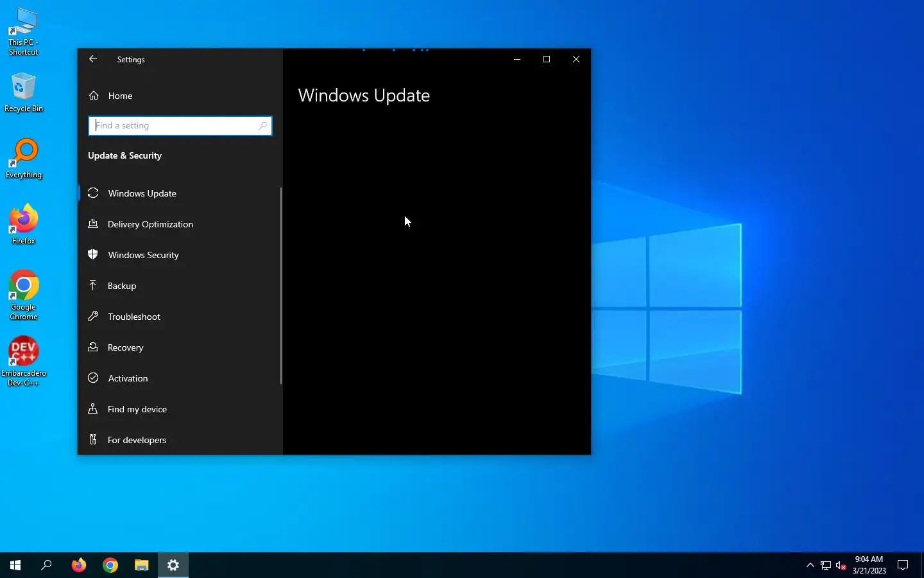Open the Windows Start menu
The image size is (924, 578).
pyautogui.click(x=15, y=565)
